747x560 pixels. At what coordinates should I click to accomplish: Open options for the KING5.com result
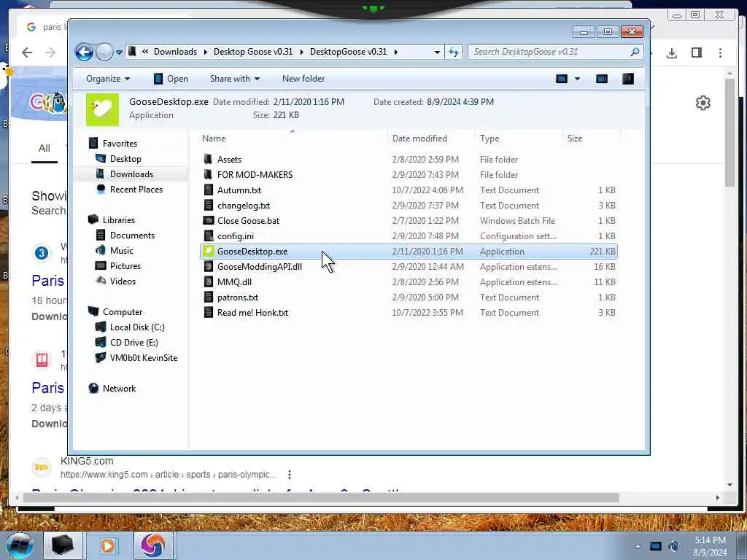pos(289,475)
